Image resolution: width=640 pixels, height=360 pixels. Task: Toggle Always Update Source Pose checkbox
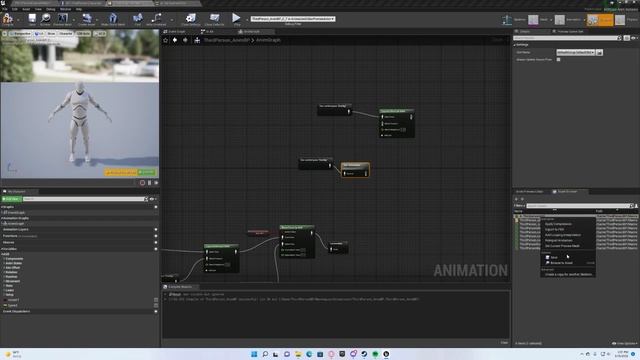tap(558, 60)
